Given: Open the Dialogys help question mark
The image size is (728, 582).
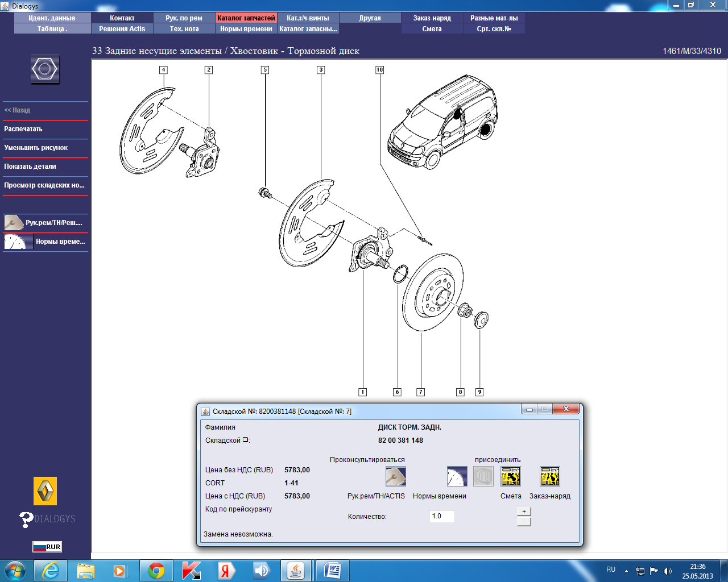Looking at the screenshot, I should click(26, 519).
